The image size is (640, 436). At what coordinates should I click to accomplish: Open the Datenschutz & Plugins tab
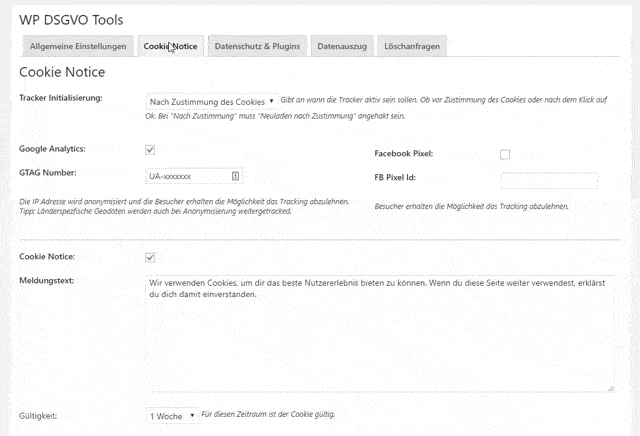tap(258, 46)
